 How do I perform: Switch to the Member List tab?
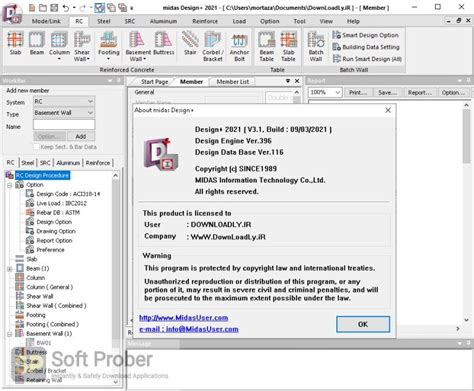pos(233,82)
